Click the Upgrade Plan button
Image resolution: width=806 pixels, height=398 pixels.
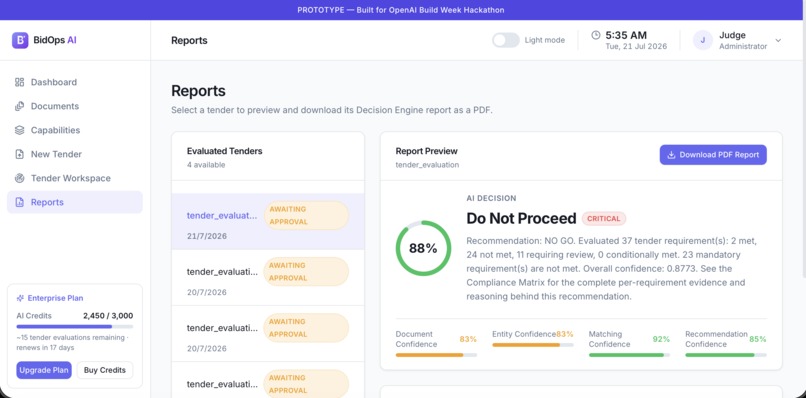[44, 370]
